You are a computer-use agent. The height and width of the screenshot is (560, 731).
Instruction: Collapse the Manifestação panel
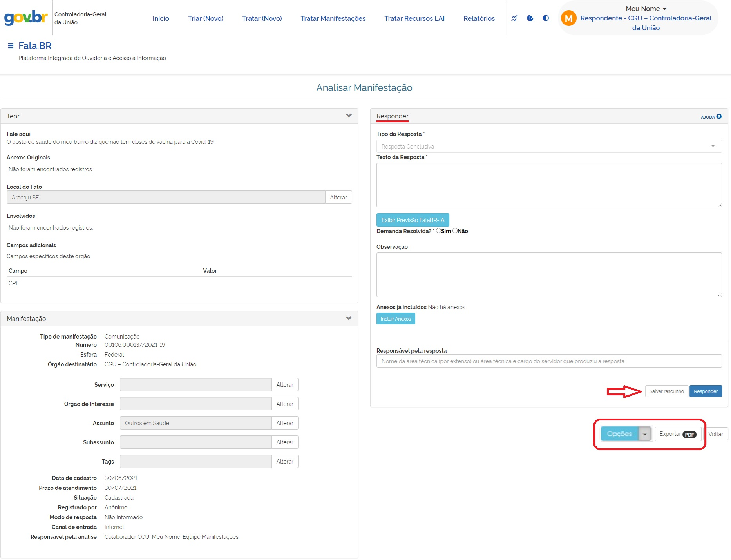(x=349, y=319)
